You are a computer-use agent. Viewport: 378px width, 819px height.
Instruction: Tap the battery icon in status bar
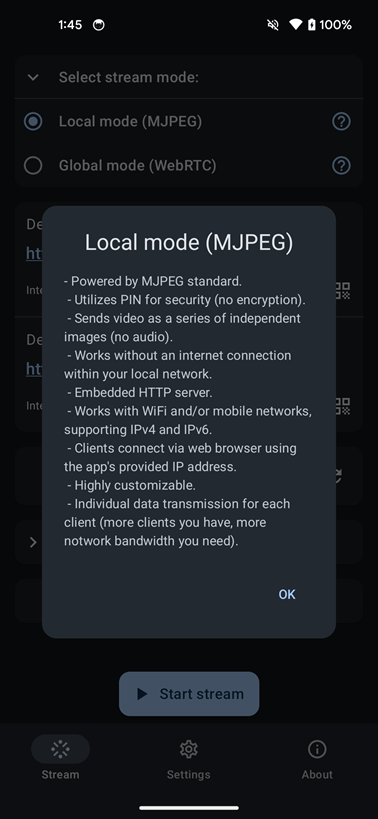point(312,25)
